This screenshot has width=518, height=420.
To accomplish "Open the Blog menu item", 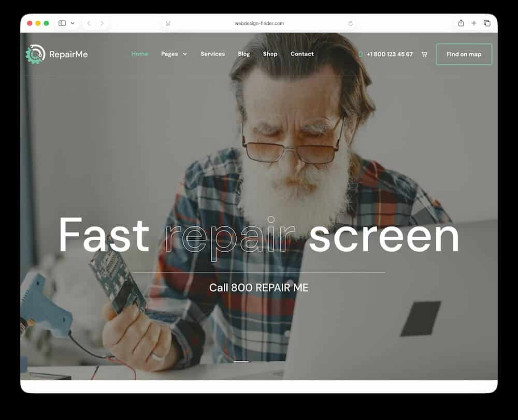I will [244, 54].
